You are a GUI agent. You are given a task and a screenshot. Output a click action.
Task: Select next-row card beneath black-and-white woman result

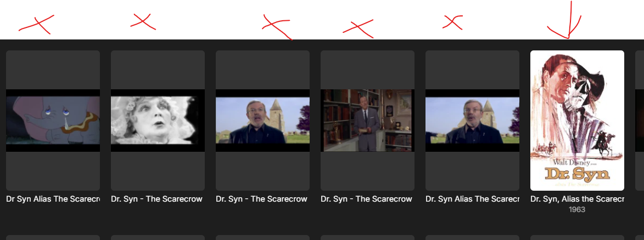click(158, 238)
